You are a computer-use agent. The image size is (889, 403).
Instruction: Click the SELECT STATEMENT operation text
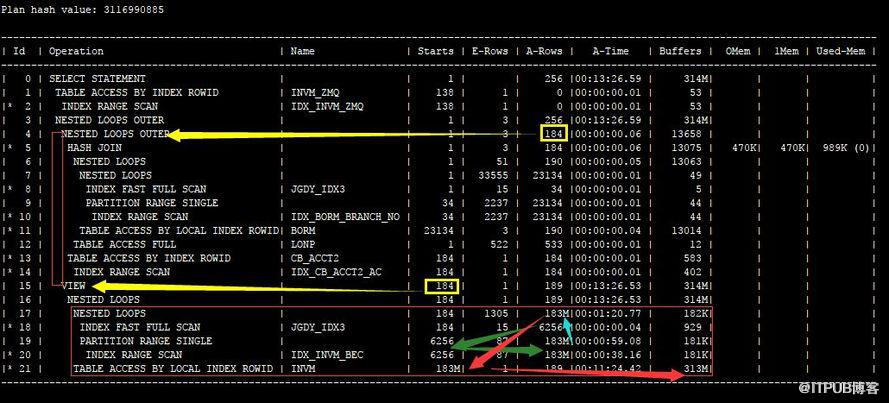[x=97, y=79]
